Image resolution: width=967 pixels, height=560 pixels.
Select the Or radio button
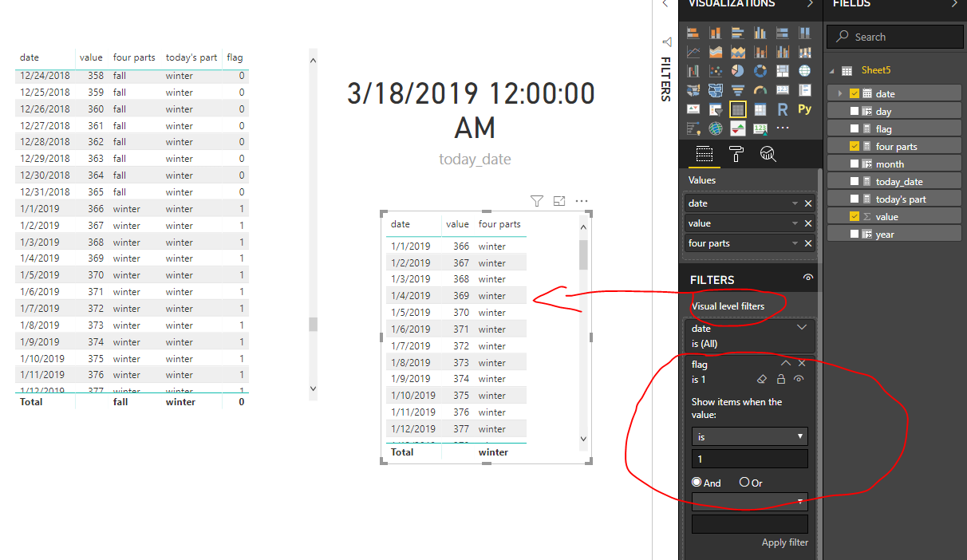[x=744, y=482]
